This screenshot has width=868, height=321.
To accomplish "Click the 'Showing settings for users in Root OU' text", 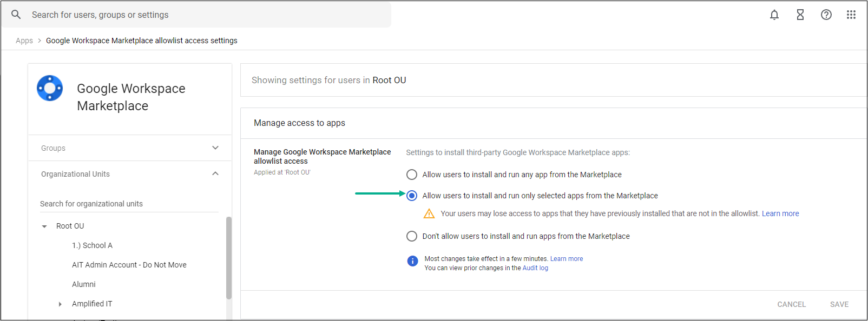I will click(329, 80).
